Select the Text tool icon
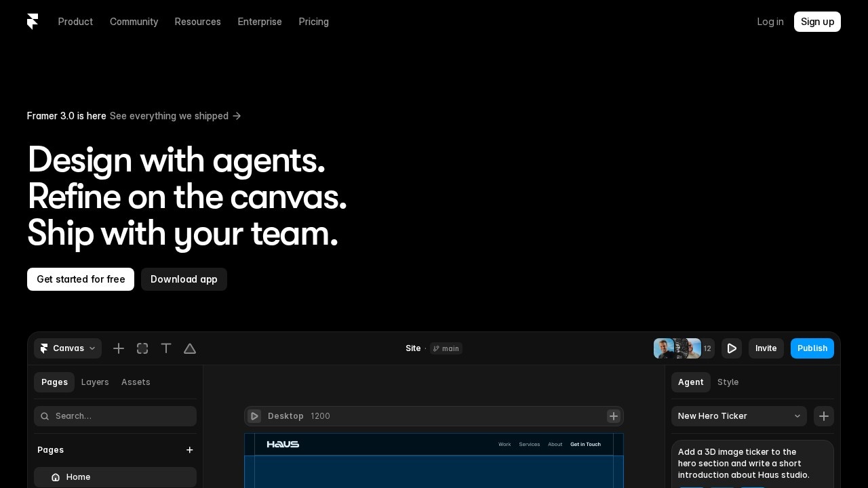868x488 pixels. tap(166, 348)
